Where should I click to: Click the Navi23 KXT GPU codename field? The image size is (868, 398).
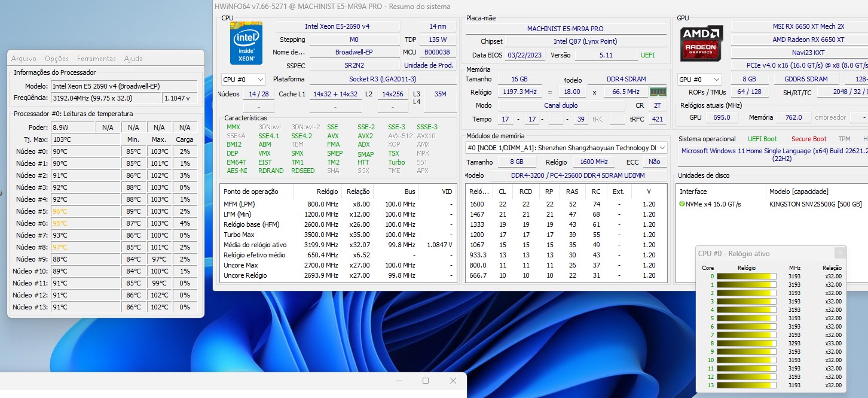click(799, 53)
